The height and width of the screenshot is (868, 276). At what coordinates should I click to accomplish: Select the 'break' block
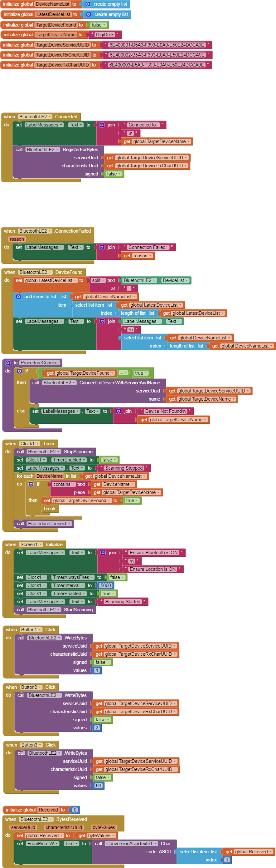pyautogui.click(x=50, y=509)
